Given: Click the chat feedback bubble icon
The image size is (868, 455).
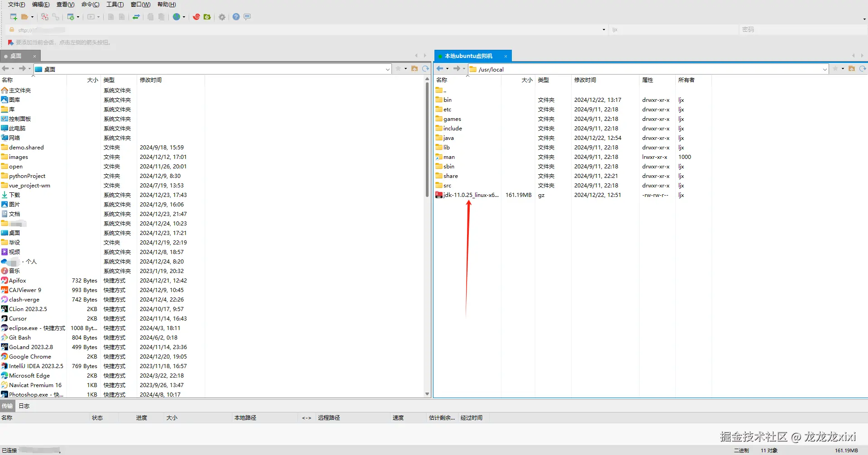Looking at the screenshot, I should (x=247, y=17).
